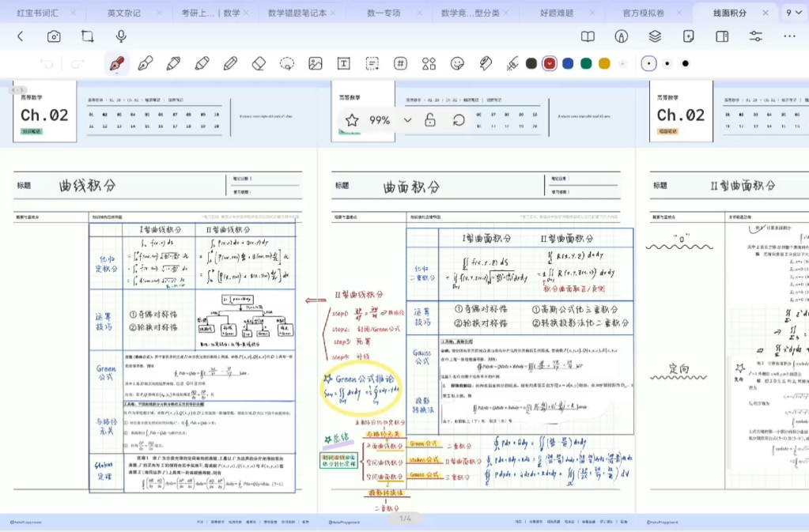The height and width of the screenshot is (532, 809).
Task: Switch to the 数一专项 tab
Action: (x=384, y=13)
